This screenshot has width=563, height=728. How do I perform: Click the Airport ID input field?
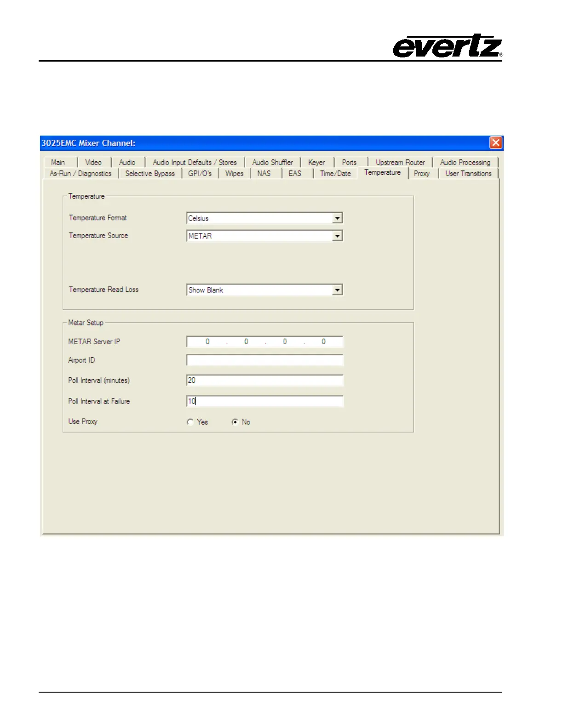coord(265,360)
